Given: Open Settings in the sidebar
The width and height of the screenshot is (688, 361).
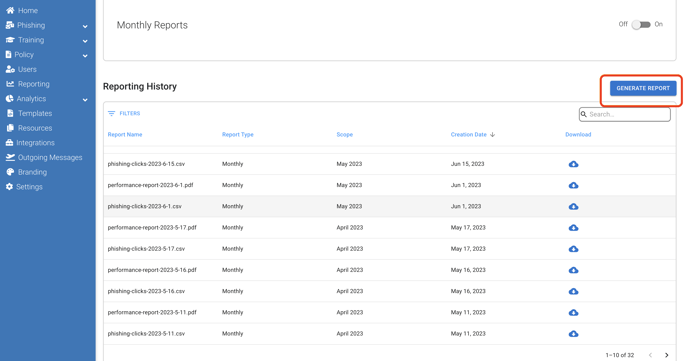Looking at the screenshot, I should point(29,187).
